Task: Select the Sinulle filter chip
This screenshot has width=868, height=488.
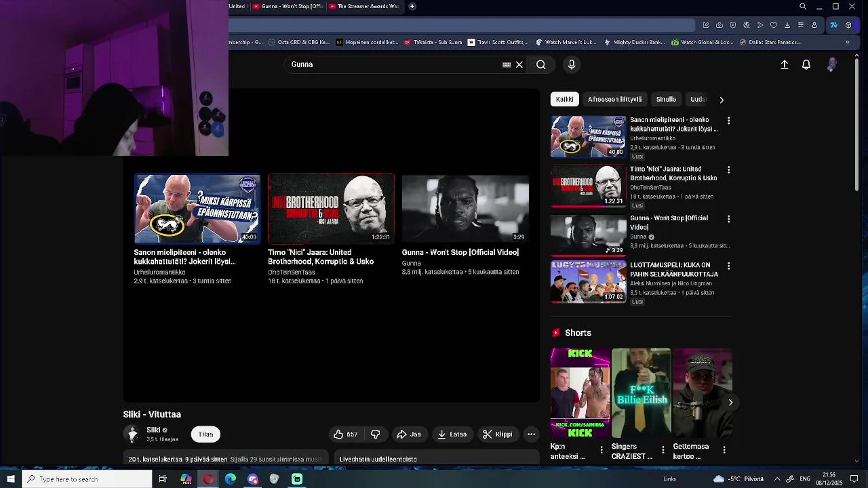Action: 666,99
